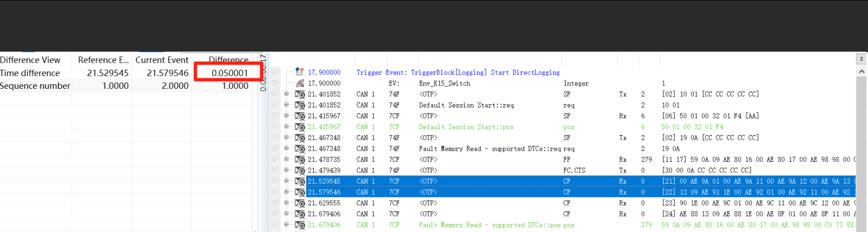The width and height of the screenshot is (868, 232).
Task: Expand the 21.529545 CF frame row
Action: pyautogui.click(x=286, y=181)
